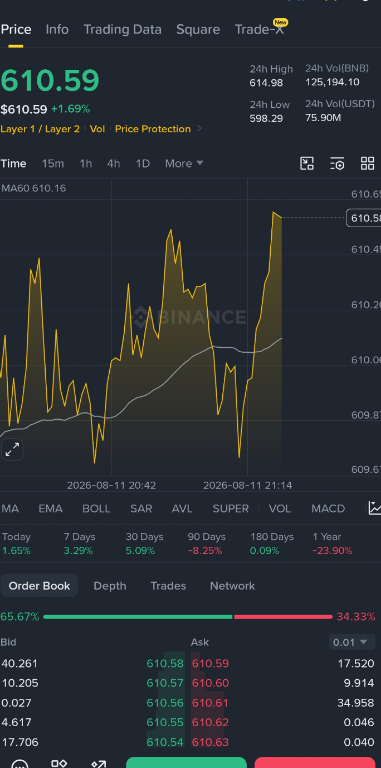
Task: Switch to the Network tab
Action: click(x=232, y=586)
